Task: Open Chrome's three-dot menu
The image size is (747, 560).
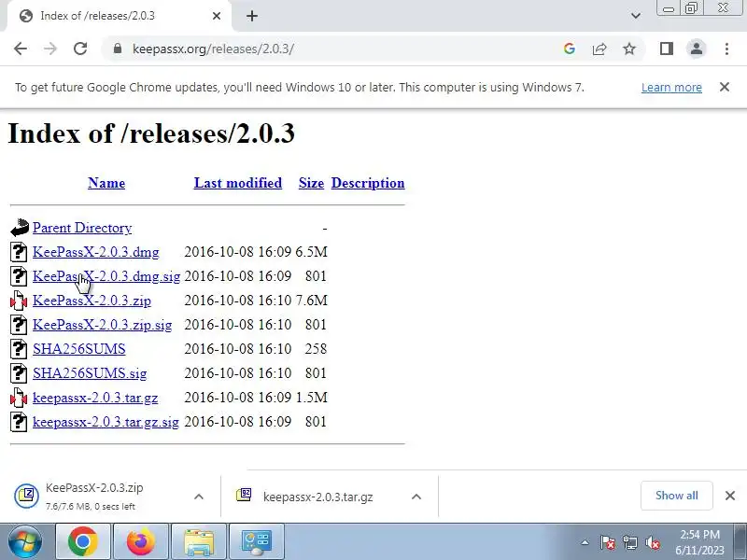Action: click(726, 49)
